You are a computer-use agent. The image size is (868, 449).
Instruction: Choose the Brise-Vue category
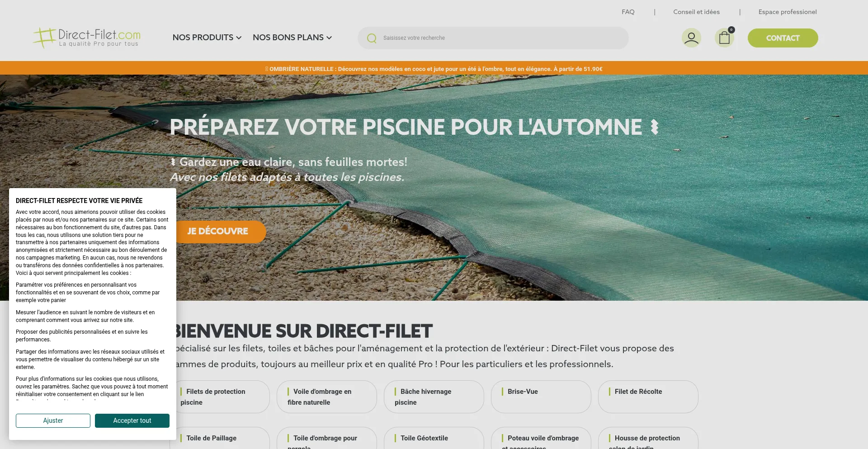coord(541,397)
